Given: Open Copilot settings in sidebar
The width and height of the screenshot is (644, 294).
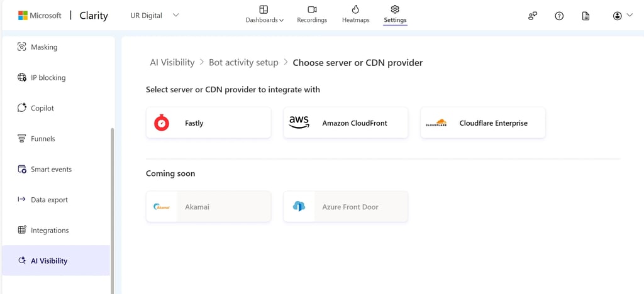Looking at the screenshot, I should point(56,108).
